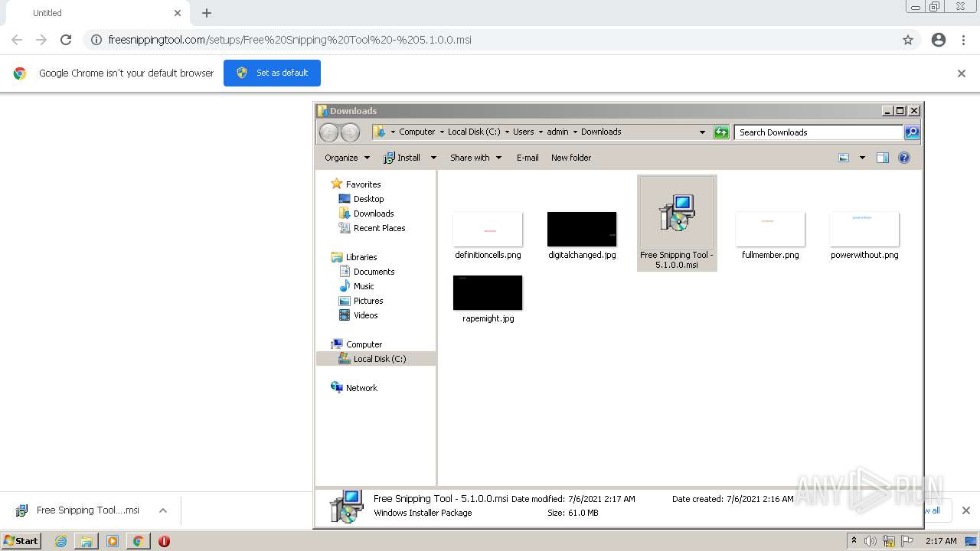Click Install toolbar button
Image resolution: width=980 pixels, height=551 pixels.
point(402,158)
